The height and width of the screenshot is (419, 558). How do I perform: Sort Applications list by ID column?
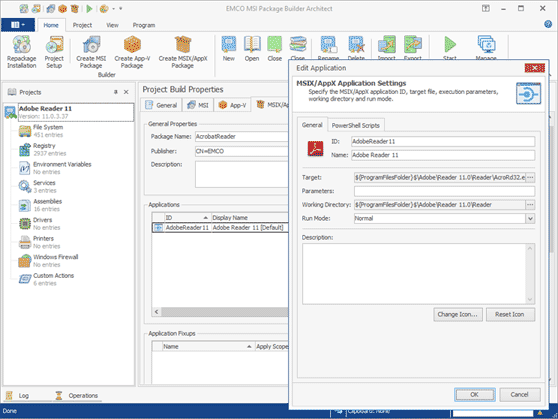pyautogui.click(x=187, y=218)
